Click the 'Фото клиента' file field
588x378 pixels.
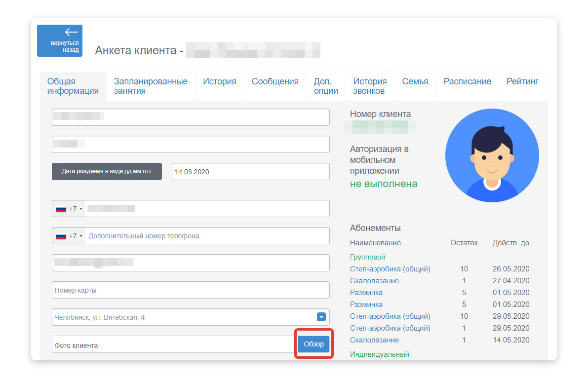pyautogui.click(x=174, y=345)
